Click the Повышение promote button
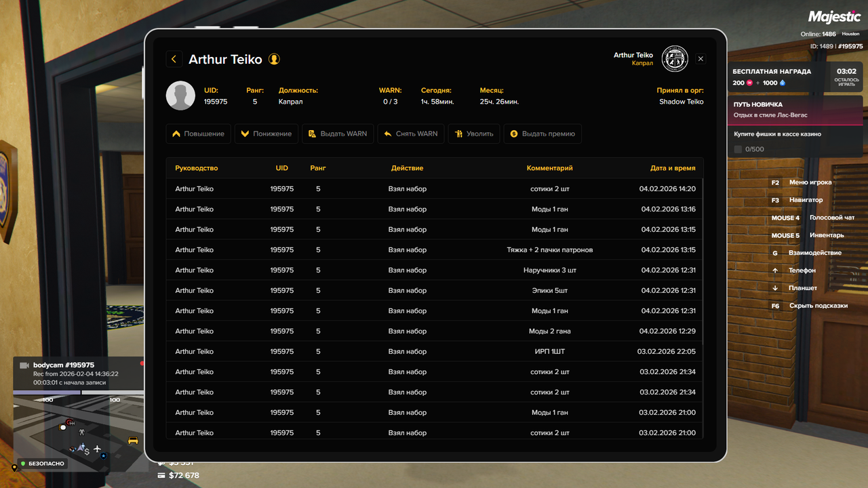 (199, 134)
